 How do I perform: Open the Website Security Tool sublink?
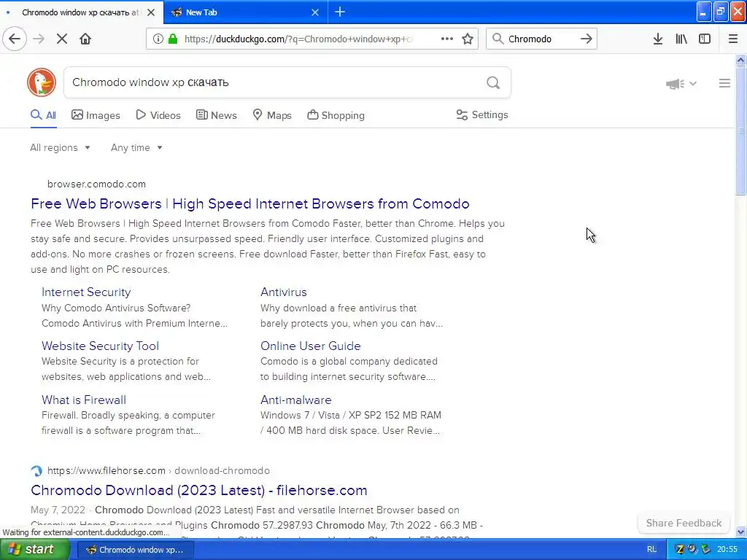point(100,346)
